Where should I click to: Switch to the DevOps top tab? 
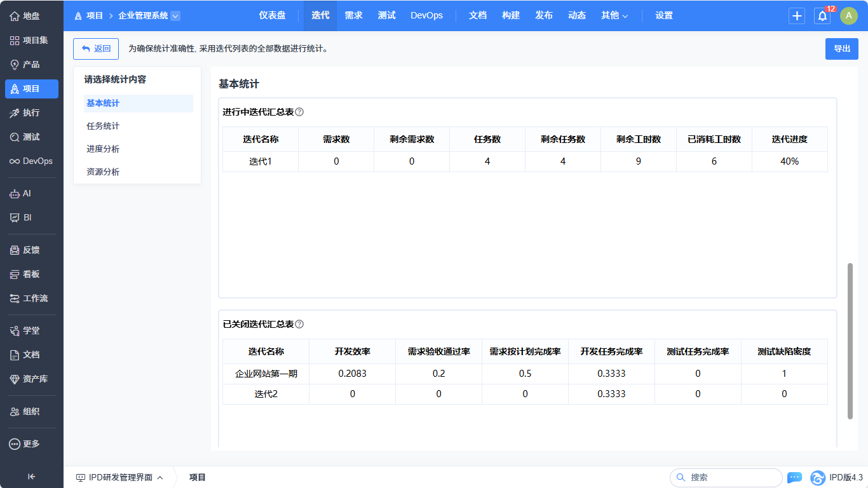[x=426, y=16]
